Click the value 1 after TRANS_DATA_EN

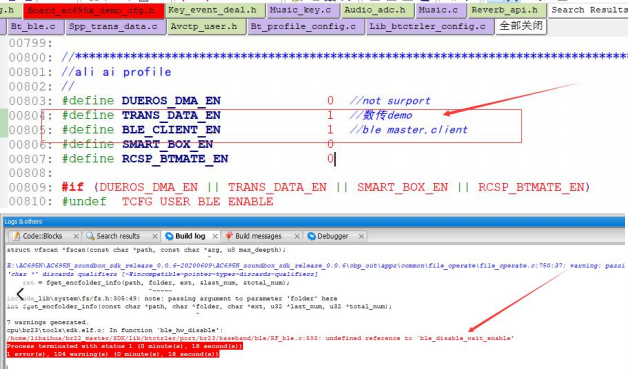point(330,115)
